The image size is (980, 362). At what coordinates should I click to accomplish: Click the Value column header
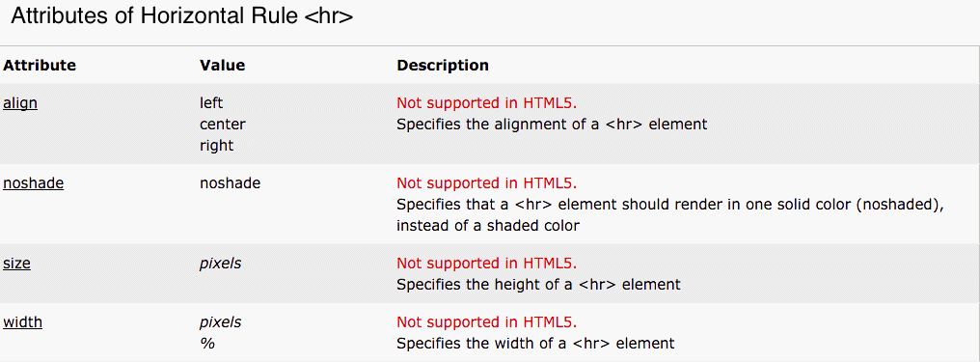223,65
